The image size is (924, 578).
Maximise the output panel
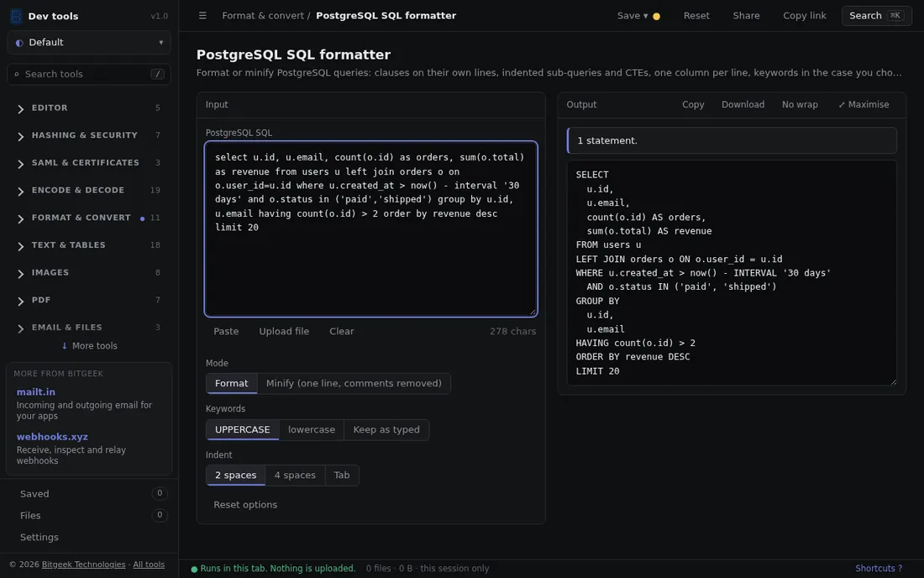[x=864, y=104]
